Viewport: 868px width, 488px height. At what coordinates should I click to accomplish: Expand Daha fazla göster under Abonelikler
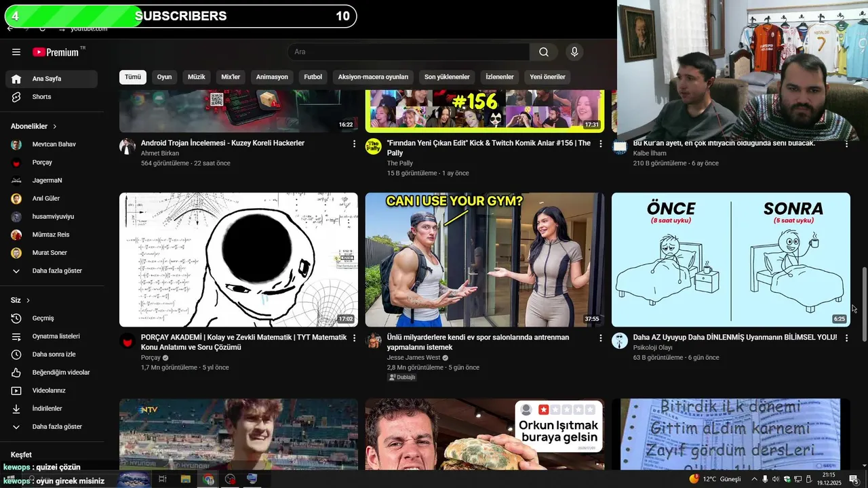click(52, 271)
